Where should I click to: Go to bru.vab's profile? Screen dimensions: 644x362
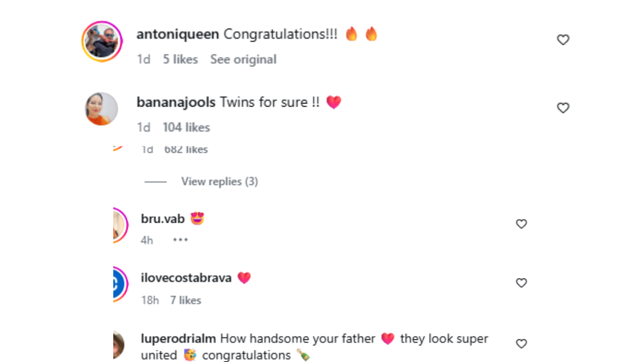[163, 219]
